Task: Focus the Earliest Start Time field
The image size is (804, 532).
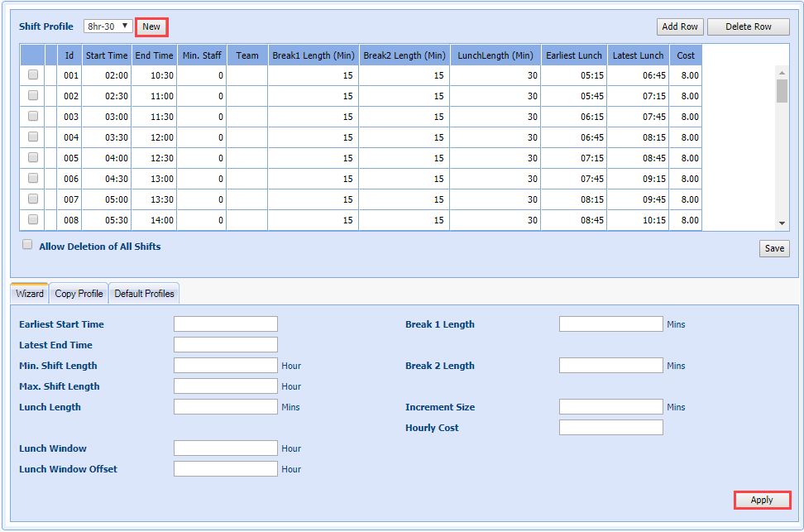Action: click(x=226, y=324)
